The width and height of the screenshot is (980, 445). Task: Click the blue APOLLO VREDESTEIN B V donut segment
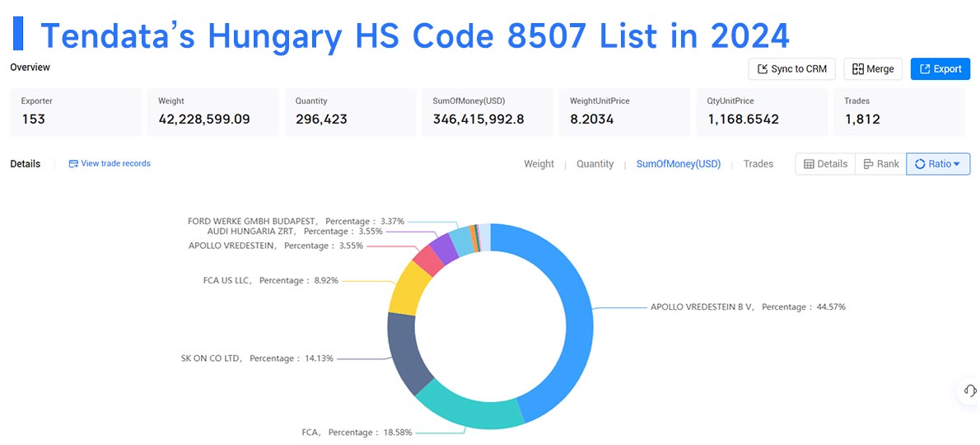[580, 312]
